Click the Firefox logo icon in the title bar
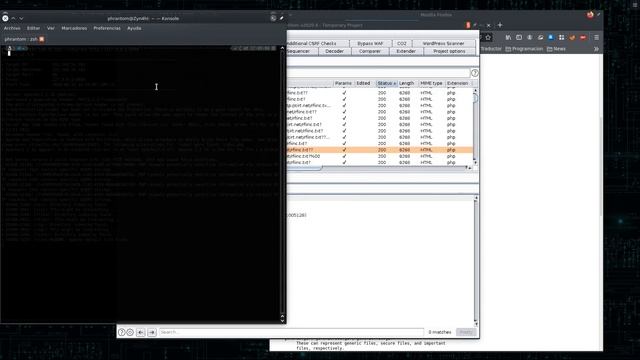 pyautogui.click(x=590, y=15)
